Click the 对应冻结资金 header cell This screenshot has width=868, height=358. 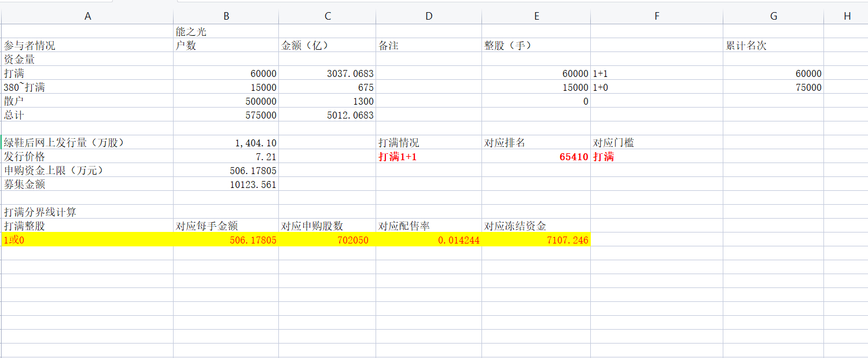(x=536, y=226)
